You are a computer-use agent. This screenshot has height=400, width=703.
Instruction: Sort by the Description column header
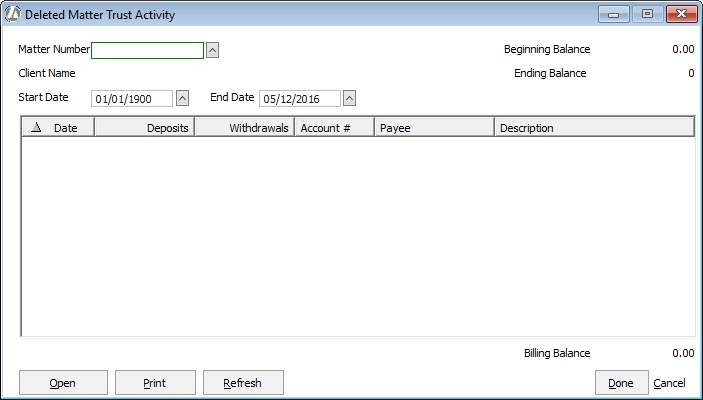(595, 127)
